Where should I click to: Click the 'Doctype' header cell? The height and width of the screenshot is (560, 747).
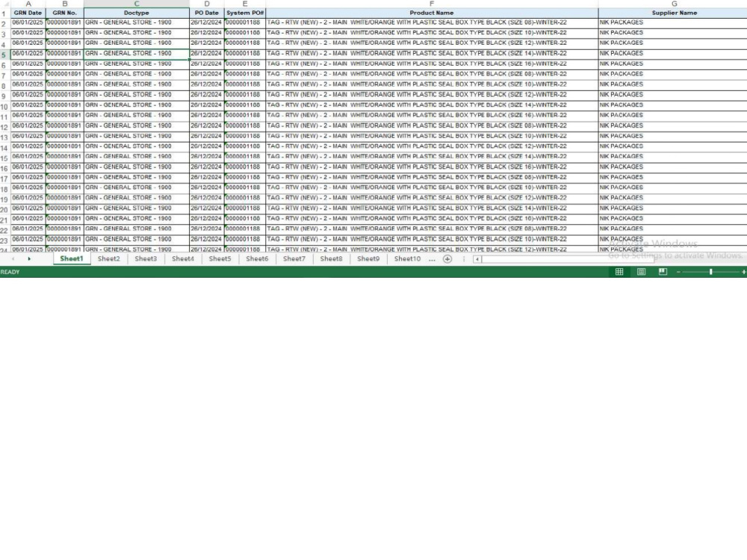[137, 13]
